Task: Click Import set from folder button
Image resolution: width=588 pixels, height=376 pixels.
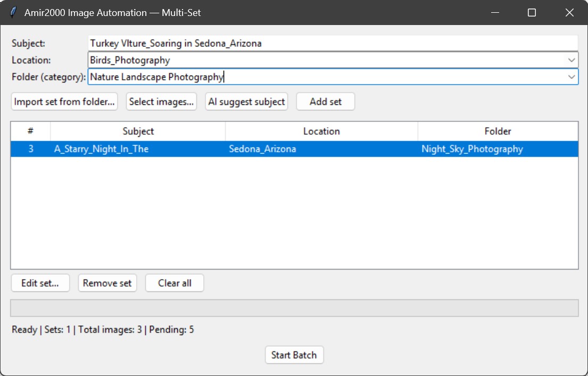Action: (63, 102)
